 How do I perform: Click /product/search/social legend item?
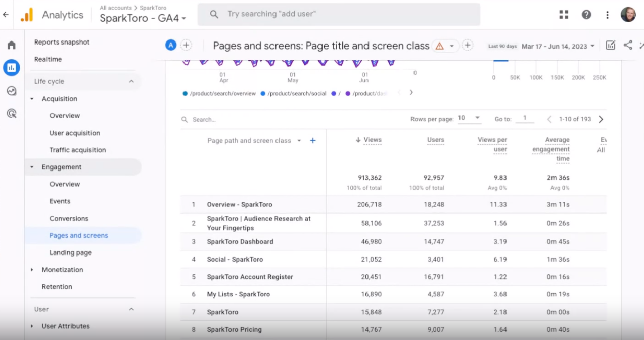point(293,94)
